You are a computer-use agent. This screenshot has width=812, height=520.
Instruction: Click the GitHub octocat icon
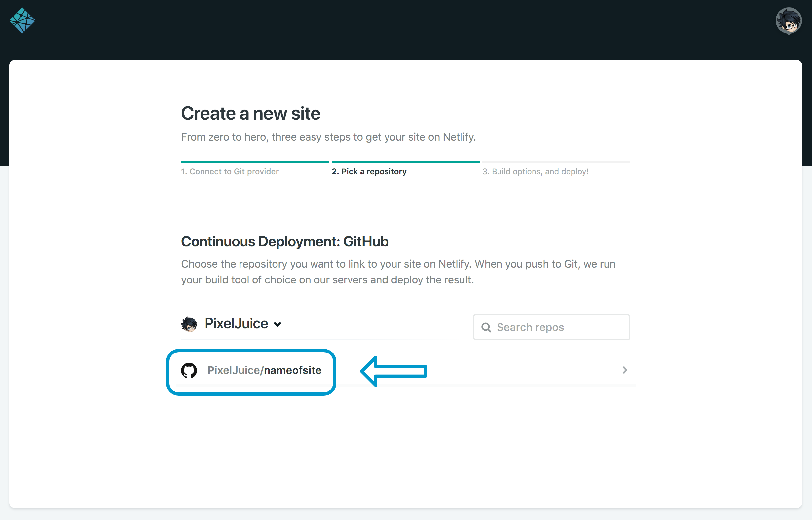point(189,370)
